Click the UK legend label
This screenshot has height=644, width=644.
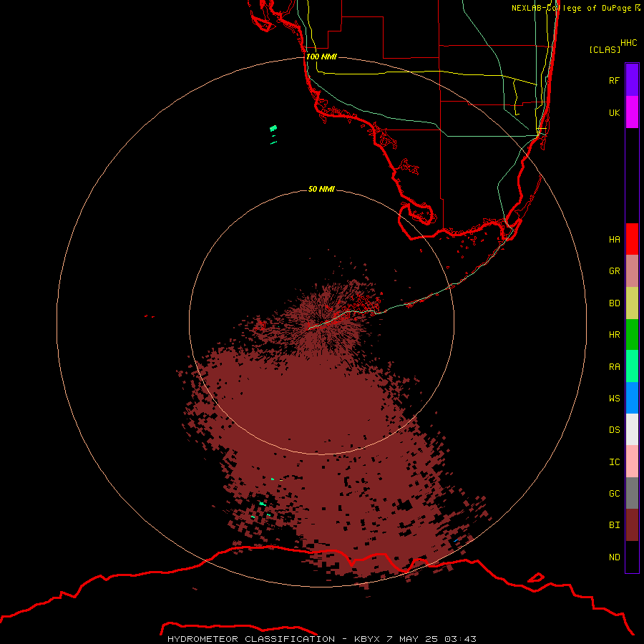point(614,112)
